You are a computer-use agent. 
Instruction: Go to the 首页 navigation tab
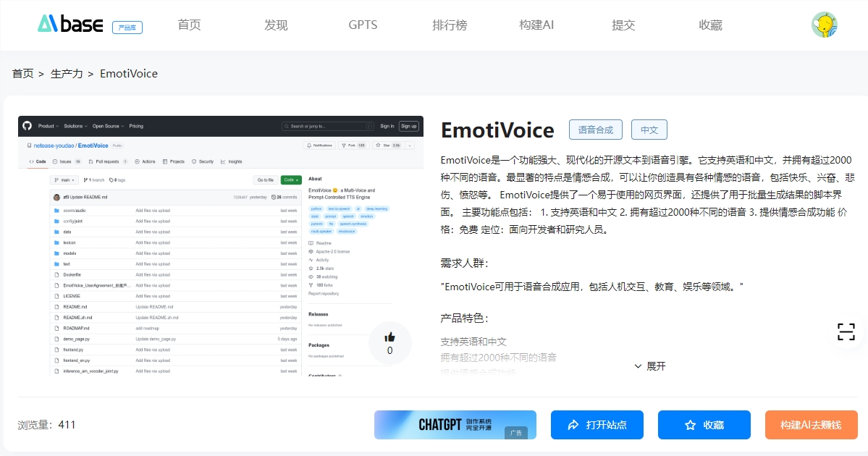pyautogui.click(x=190, y=25)
